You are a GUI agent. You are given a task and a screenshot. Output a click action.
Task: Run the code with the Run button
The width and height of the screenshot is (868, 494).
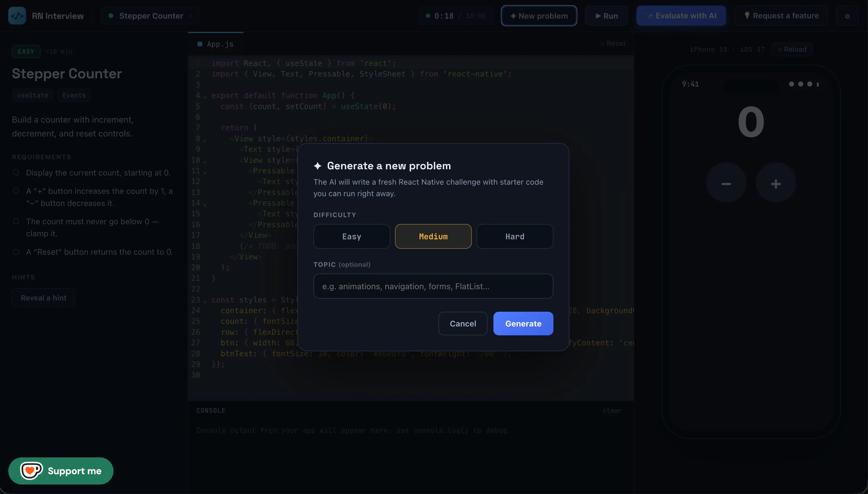pos(606,16)
